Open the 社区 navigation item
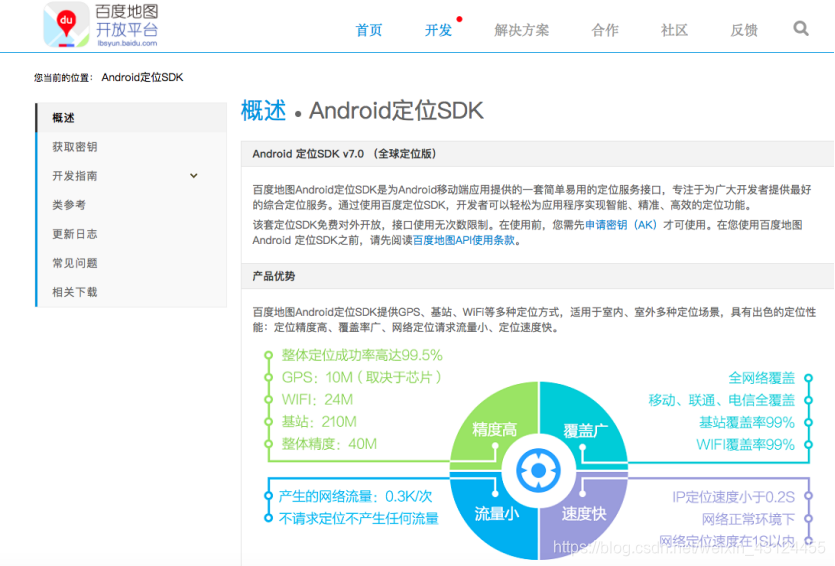Viewport: 835px width, 566px height. pos(674,30)
